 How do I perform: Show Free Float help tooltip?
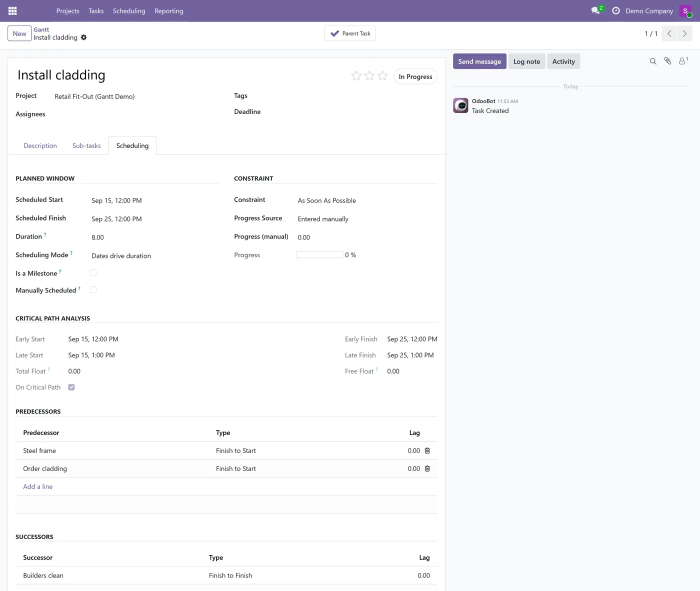[x=376, y=369]
